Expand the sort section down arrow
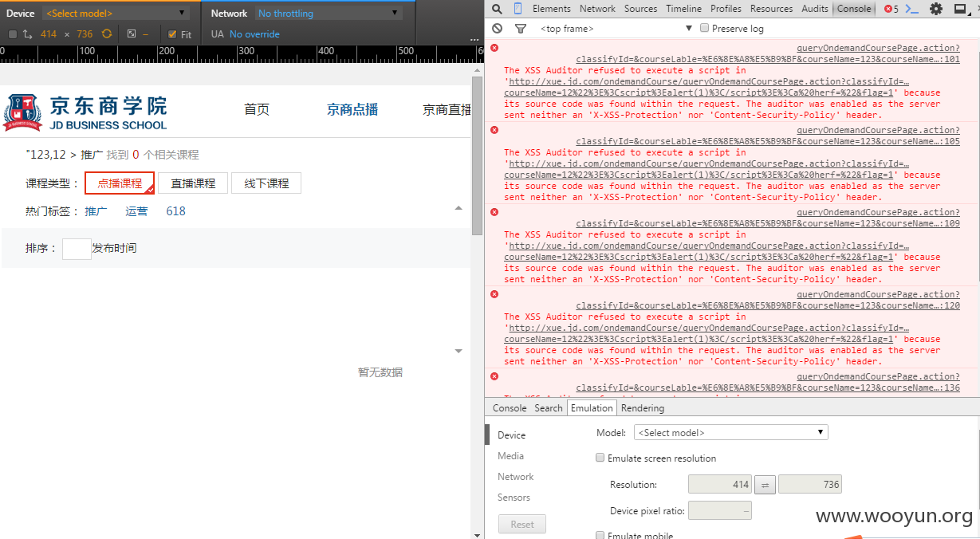980x539 pixels. 459,351
